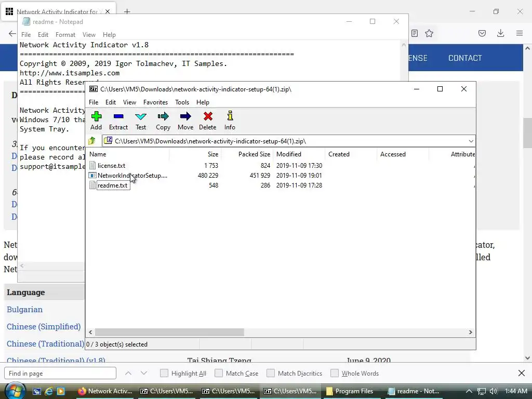Click the taskbar clock showing 1:44 AM
532x399 pixels.
516,391
